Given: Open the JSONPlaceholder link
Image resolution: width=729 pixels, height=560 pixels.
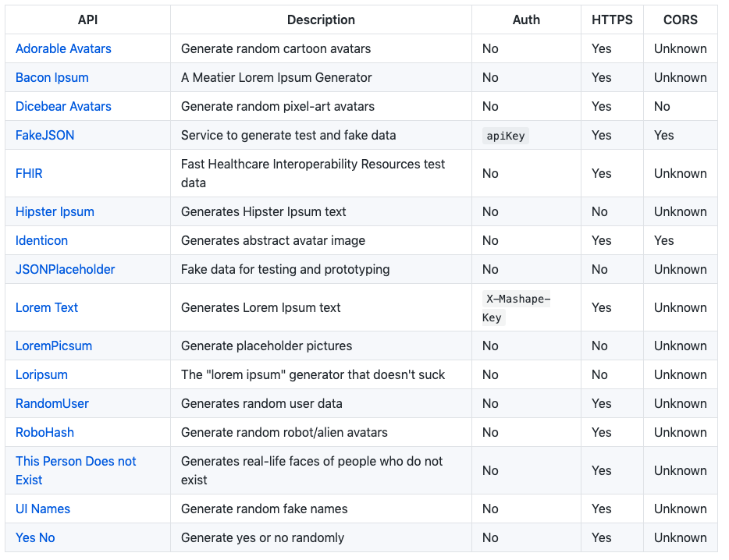Looking at the screenshot, I should [65, 269].
